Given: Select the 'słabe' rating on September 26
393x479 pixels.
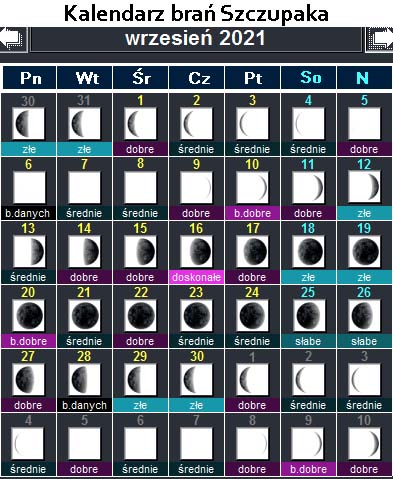Looking at the screenshot, I should pos(364,341).
